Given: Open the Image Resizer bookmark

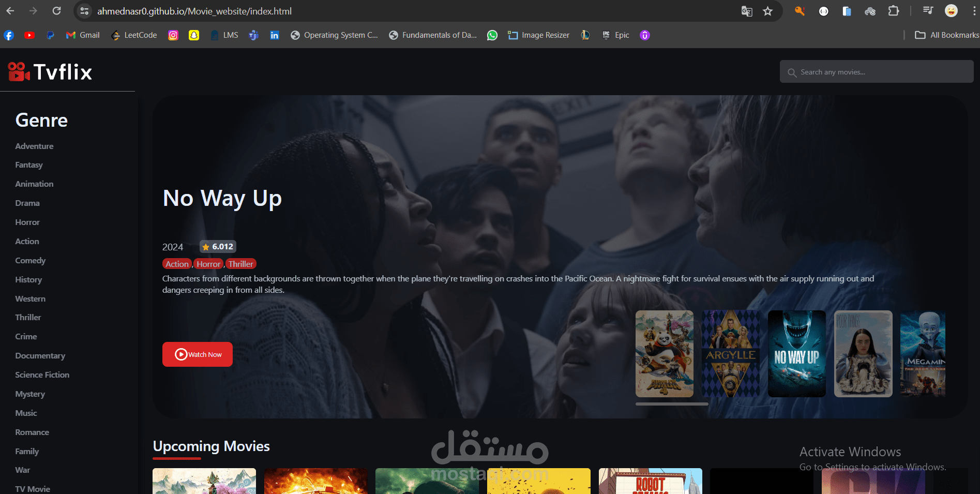Looking at the screenshot, I should [538, 35].
